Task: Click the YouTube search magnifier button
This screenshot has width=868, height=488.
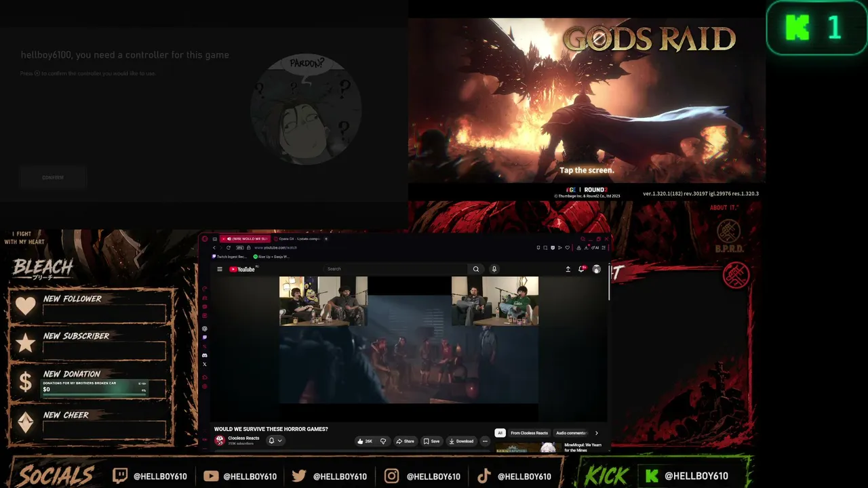Action: pyautogui.click(x=476, y=269)
